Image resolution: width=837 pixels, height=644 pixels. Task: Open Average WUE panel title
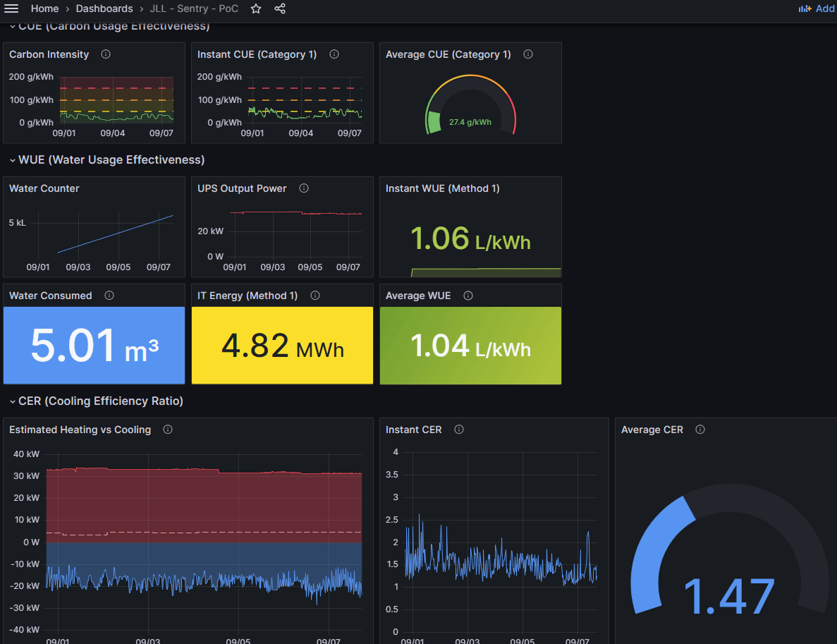pos(418,296)
